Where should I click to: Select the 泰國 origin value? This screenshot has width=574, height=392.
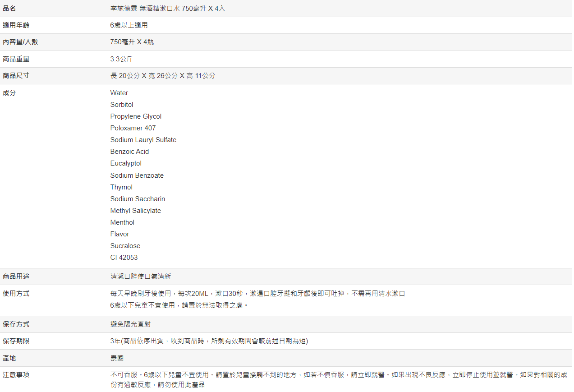(x=117, y=358)
